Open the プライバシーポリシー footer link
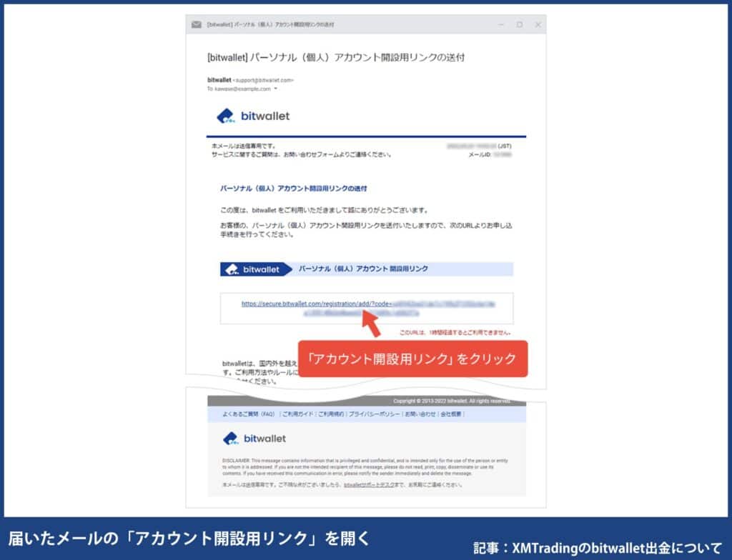This screenshot has height=560, width=732. (x=375, y=414)
